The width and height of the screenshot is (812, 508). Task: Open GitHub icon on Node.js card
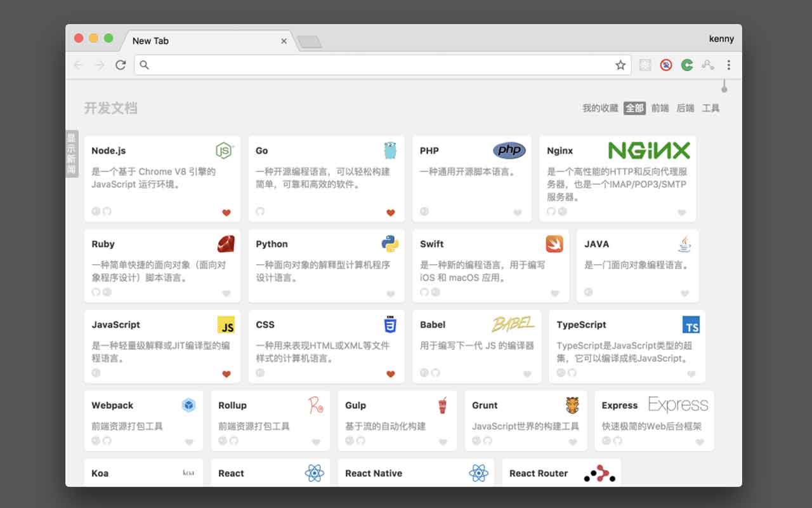pyautogui.click(x=107, y=211)
